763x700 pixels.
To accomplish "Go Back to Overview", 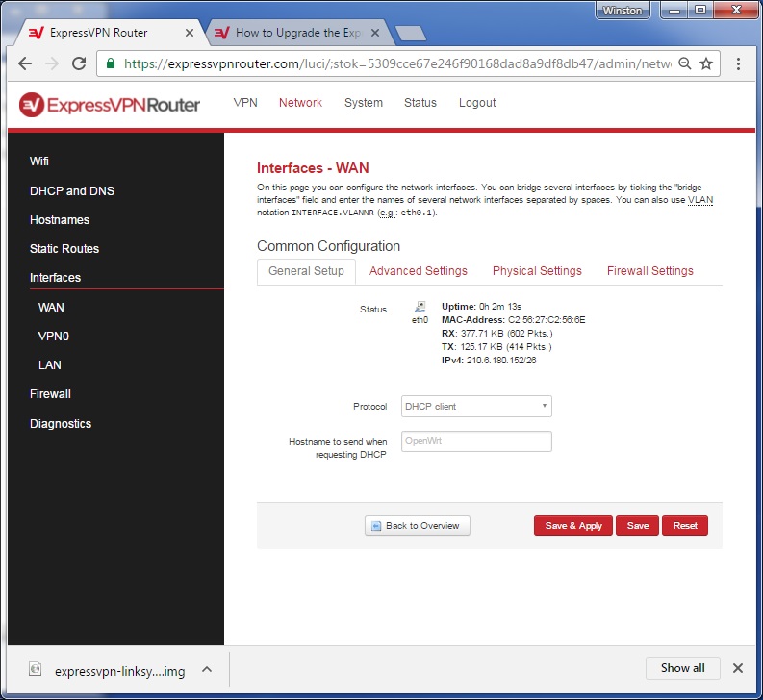I will tap(418, 526).
